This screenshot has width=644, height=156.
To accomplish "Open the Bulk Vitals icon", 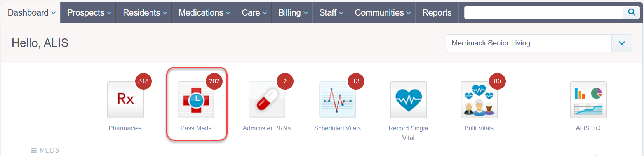I will [479, 100].
